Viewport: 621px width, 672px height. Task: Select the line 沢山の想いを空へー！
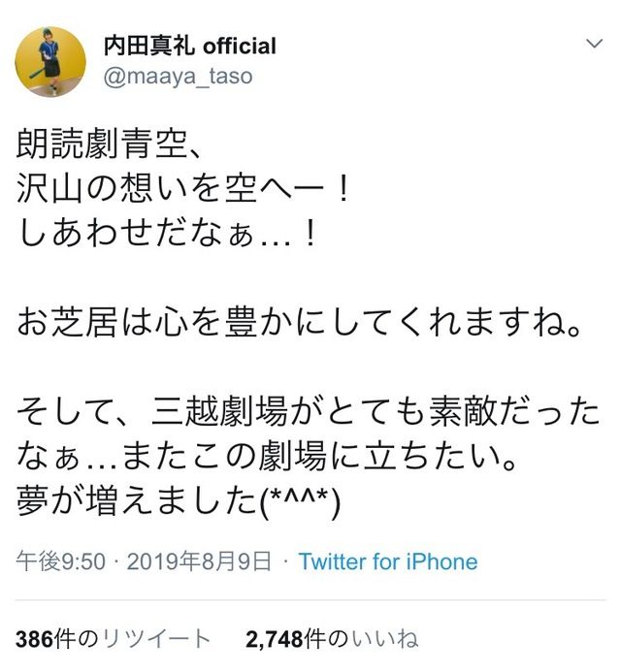click(183, 188)
